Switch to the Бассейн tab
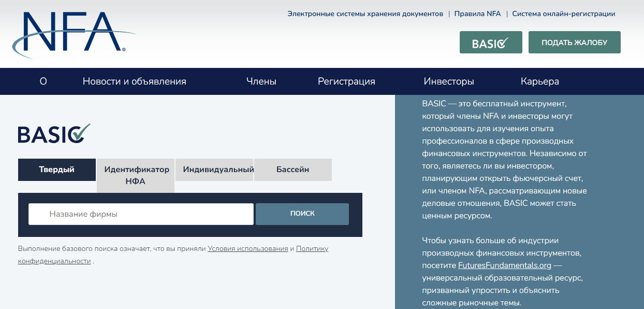The height and width of the screenshot is (309, 644). click(293, 170)
